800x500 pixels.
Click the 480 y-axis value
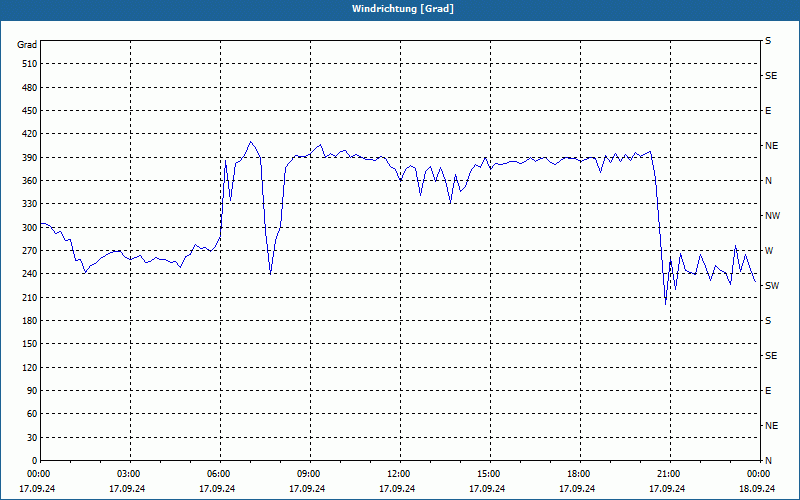tap(30, 87)
